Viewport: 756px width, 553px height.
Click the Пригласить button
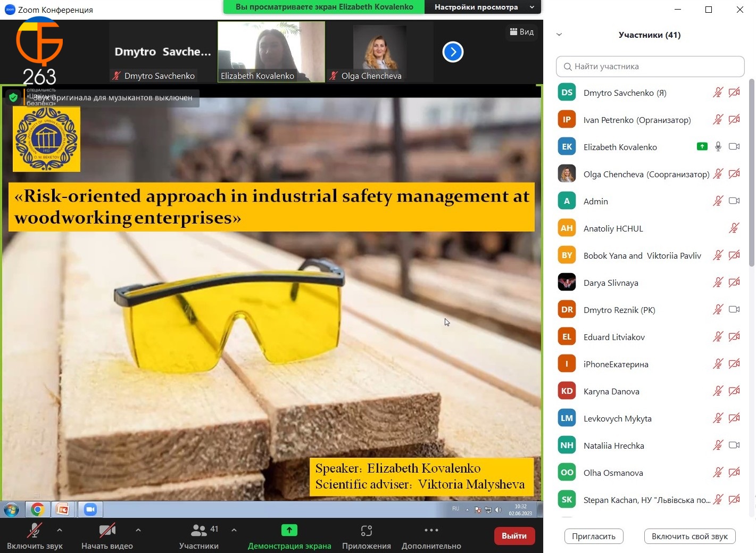point(594,537)
